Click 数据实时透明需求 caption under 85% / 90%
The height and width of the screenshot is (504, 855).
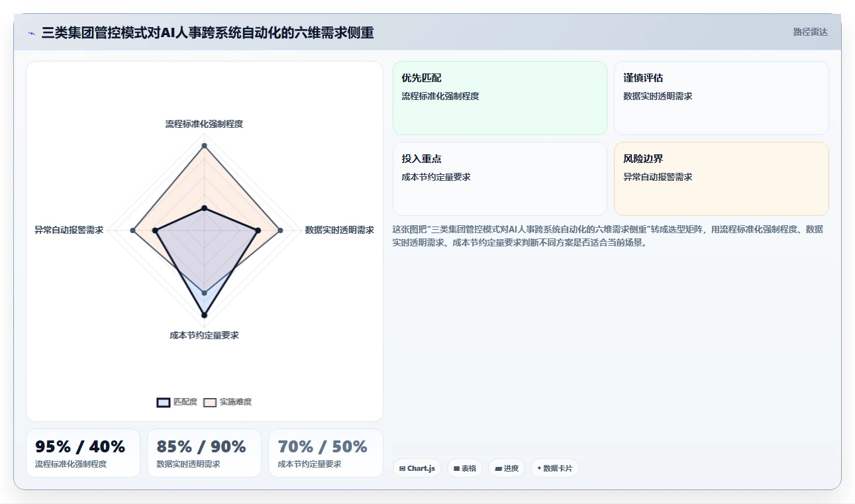(x=188, y=464)
